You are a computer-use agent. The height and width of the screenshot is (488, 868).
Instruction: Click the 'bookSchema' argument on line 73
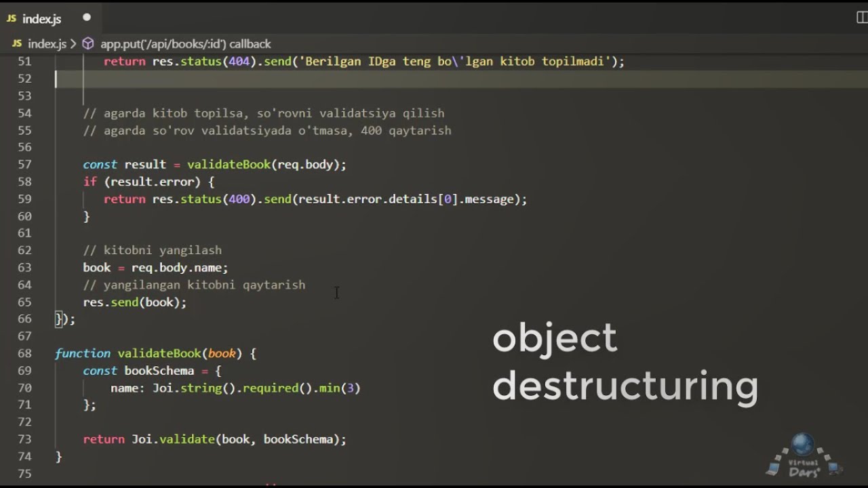click(298, 440)
